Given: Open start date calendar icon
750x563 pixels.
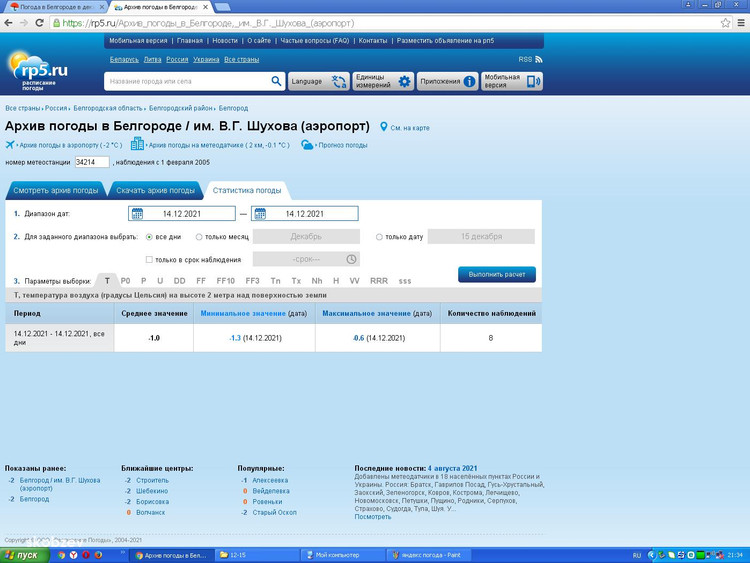Looking at the screenshot, I should click(137, 213).
